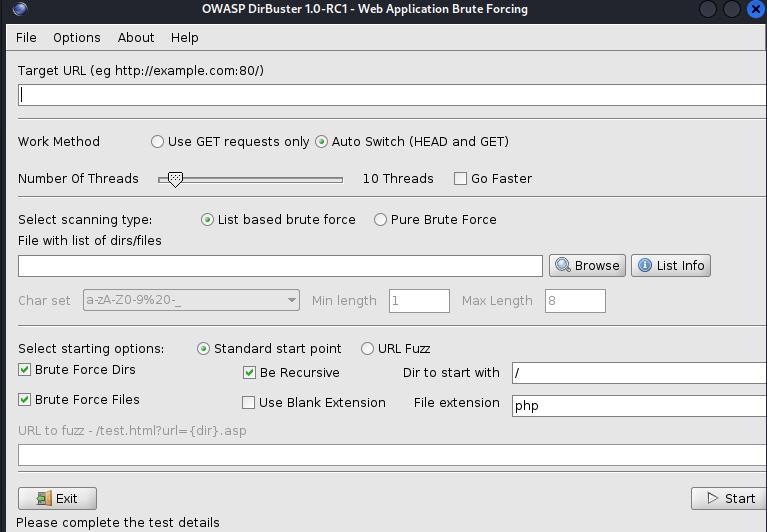Image resolution: width=767 pixels, height=532 pixels.
Task: Click the dirs/files list path field
Action: pyautogui.click(x=280, y=266)
